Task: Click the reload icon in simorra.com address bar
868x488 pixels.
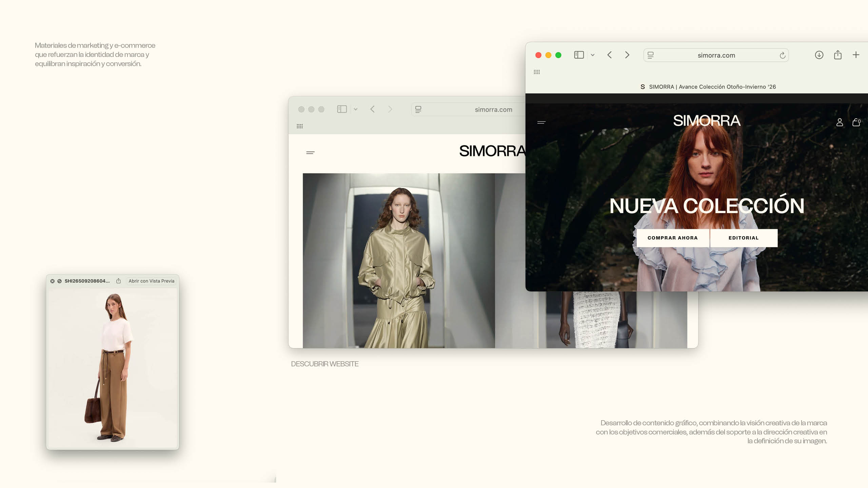Action: [x=782, y=55]
